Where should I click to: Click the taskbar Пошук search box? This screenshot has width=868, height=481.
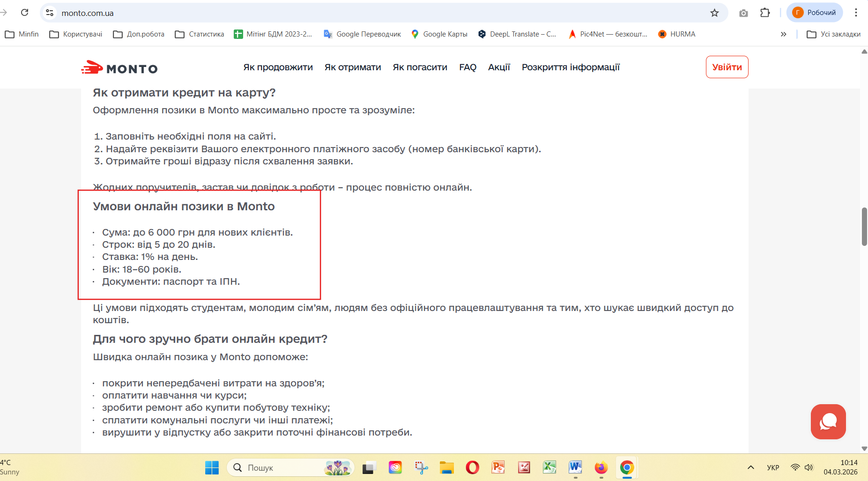click(x=290, y=467)
